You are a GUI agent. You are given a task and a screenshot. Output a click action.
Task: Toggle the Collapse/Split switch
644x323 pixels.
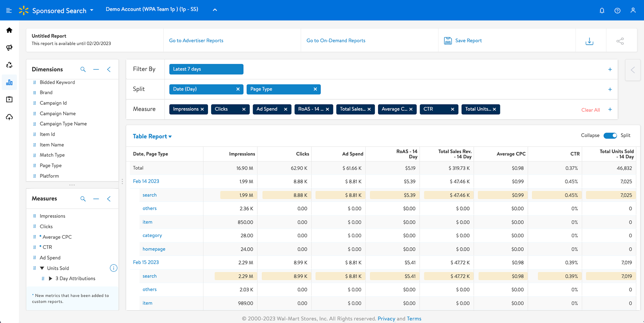pyautogui.click(x=610, y=136)
